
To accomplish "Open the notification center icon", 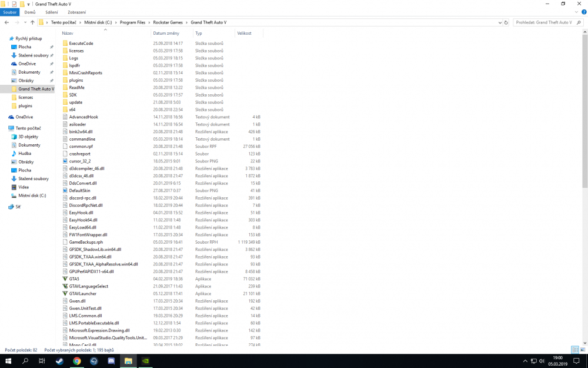I will (x=577, y=361).
